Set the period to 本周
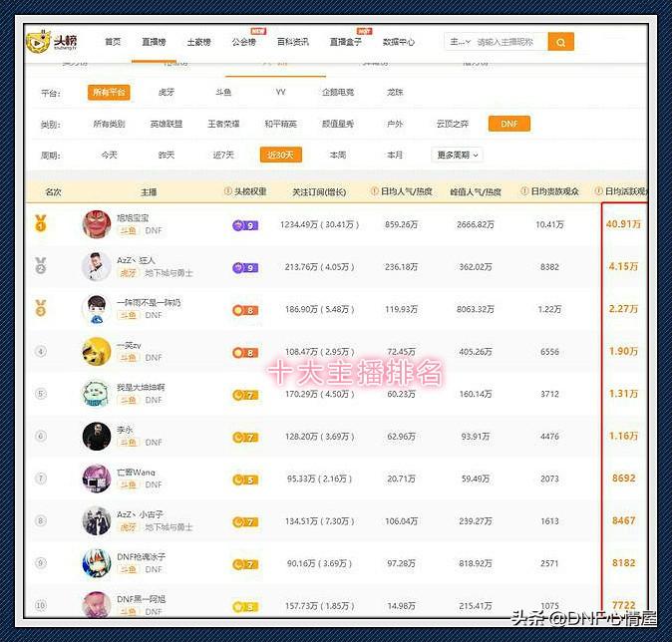 tap(338, 155)
